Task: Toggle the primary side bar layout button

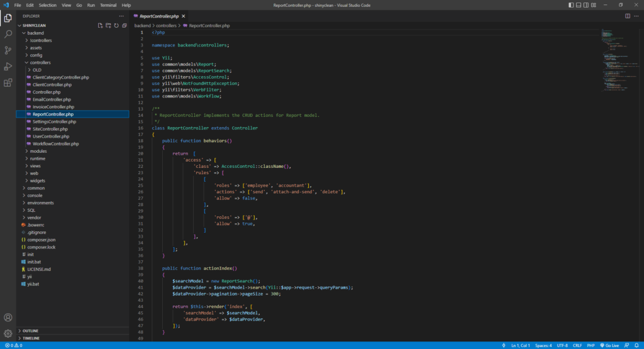Action: point(571,5)
